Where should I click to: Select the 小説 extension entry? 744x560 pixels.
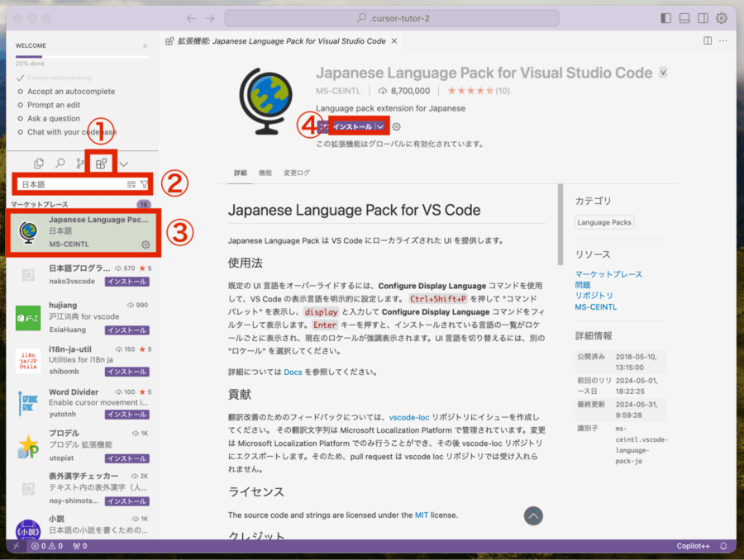click(83, 525)
